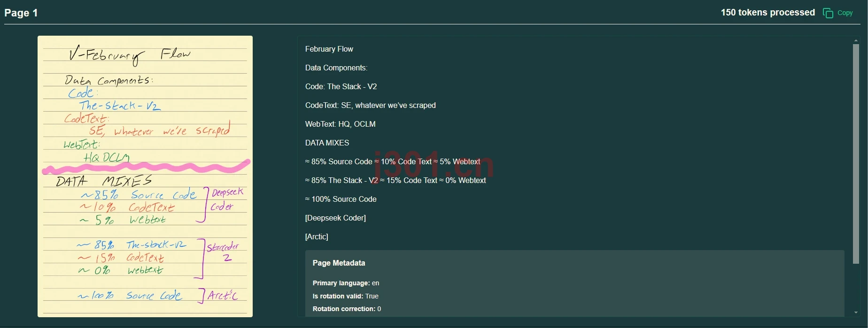Click the Page Metadata header
Screen dimensions: 868x328
pos(339,263)
